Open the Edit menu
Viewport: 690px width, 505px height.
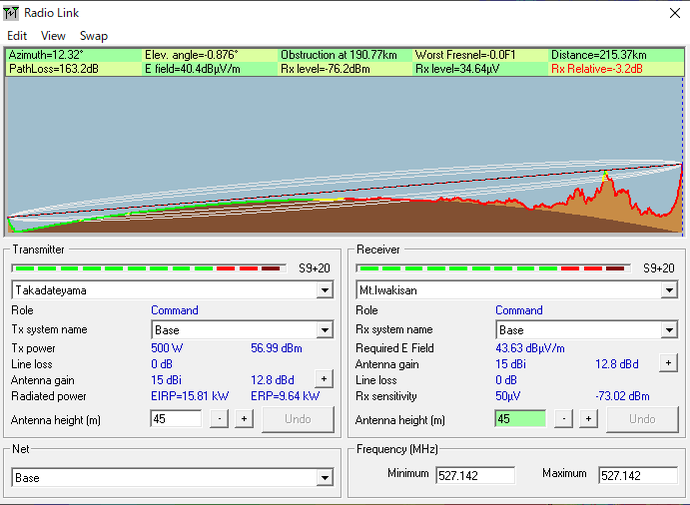pos(17,36)
